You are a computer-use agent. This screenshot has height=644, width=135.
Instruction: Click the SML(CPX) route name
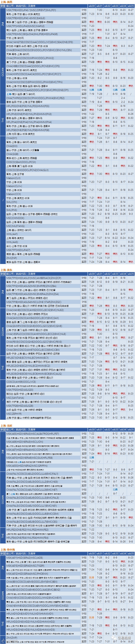(12, 202)
